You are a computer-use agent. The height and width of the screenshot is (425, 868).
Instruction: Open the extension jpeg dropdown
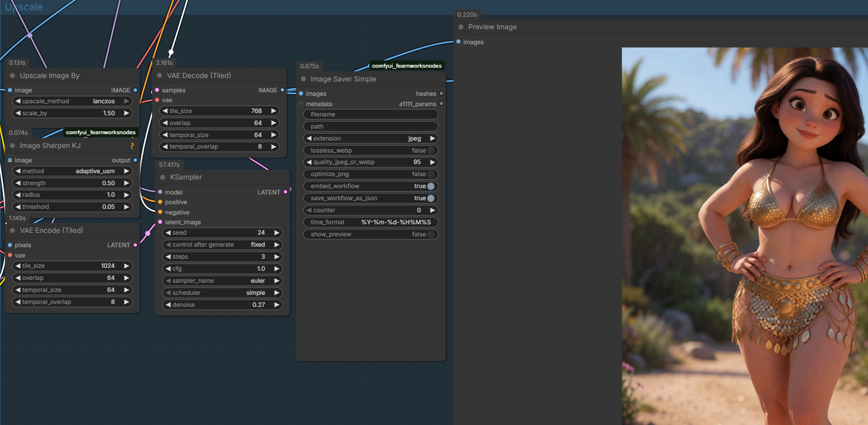370,138
